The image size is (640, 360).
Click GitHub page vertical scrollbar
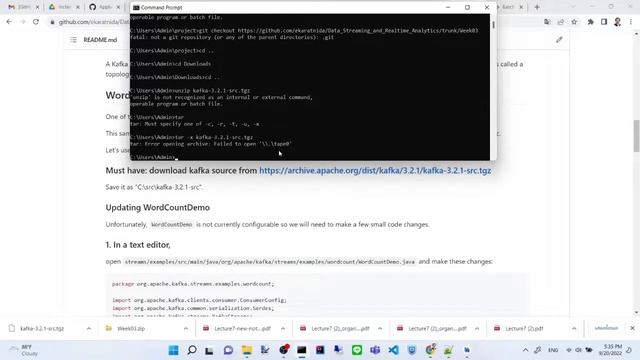(636, 136)
